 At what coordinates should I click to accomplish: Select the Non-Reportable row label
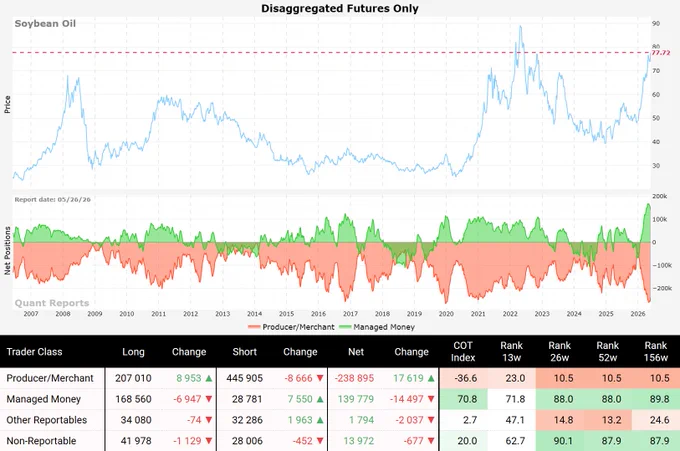tap(41, 441)
